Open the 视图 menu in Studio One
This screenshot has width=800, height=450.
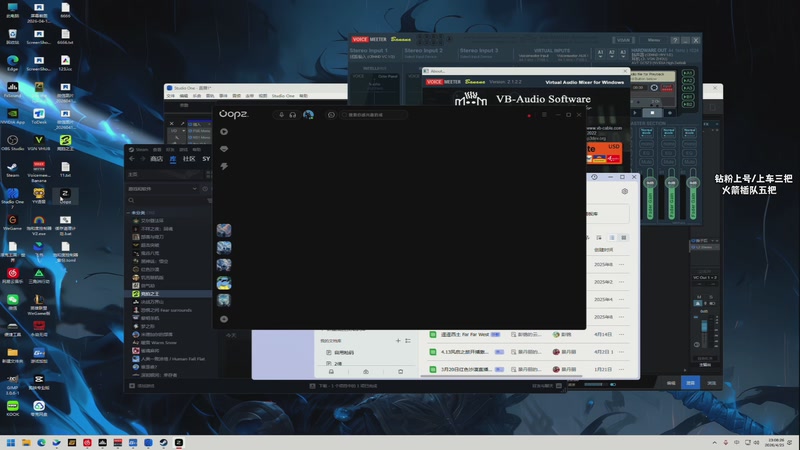[263, 96]
